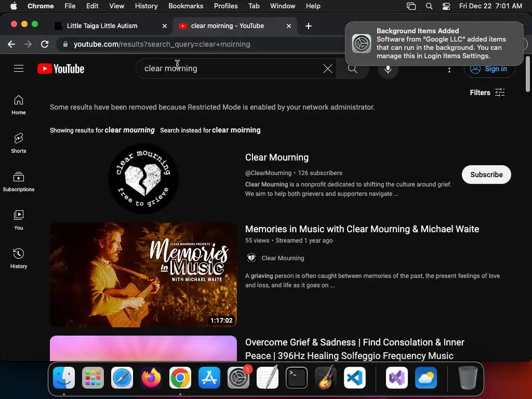Start voice search with the microphone icon

(x=388, y=69)
